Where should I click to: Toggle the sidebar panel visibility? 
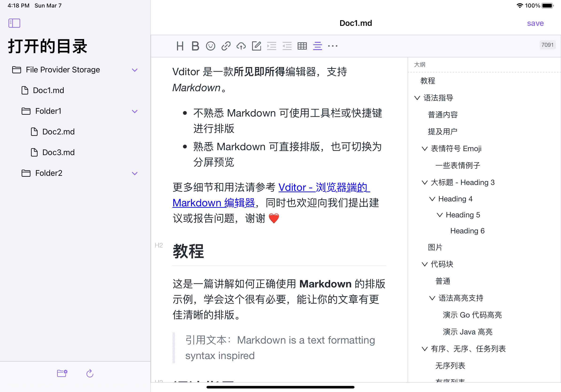(x=15, y=23)
